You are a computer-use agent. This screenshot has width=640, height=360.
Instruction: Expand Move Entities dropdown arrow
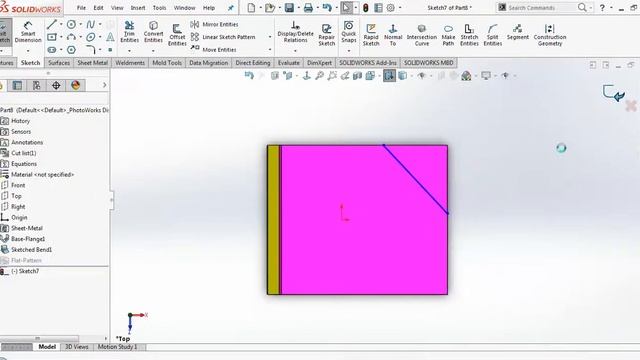270,50
